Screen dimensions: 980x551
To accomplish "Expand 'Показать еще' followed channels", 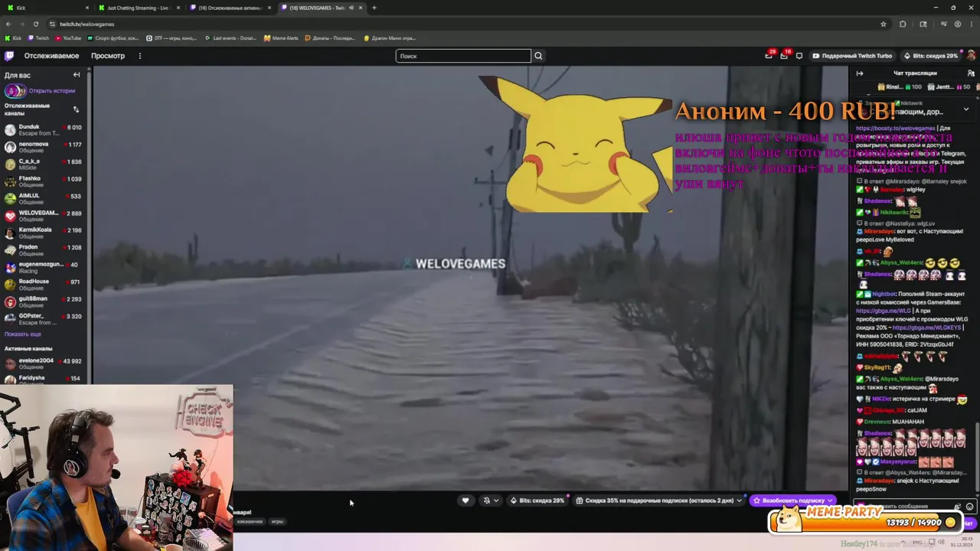I will [x=23, y=334].
